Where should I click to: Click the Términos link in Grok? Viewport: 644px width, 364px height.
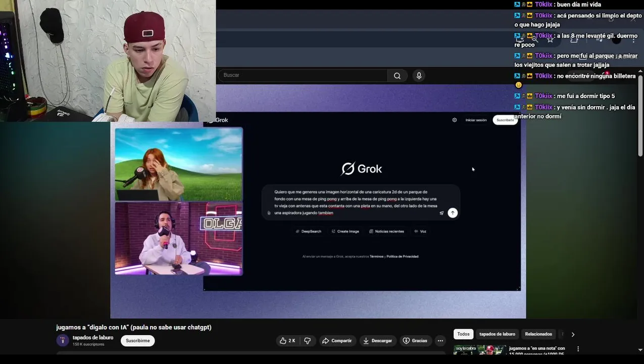click(x=377, y=256)
